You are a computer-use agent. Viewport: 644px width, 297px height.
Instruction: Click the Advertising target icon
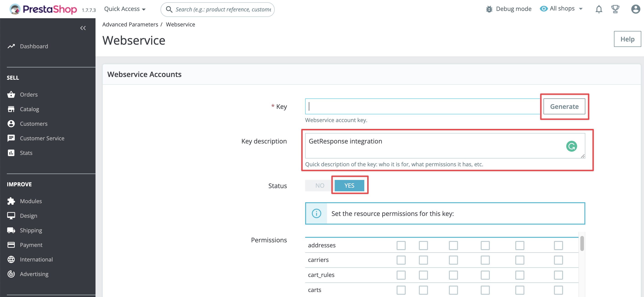pos(11,274)
